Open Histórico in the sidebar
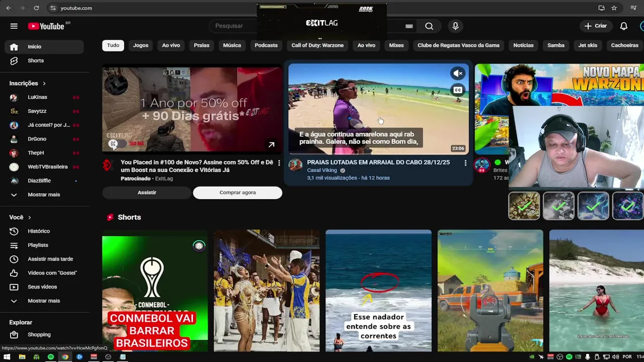 point(44,231)
